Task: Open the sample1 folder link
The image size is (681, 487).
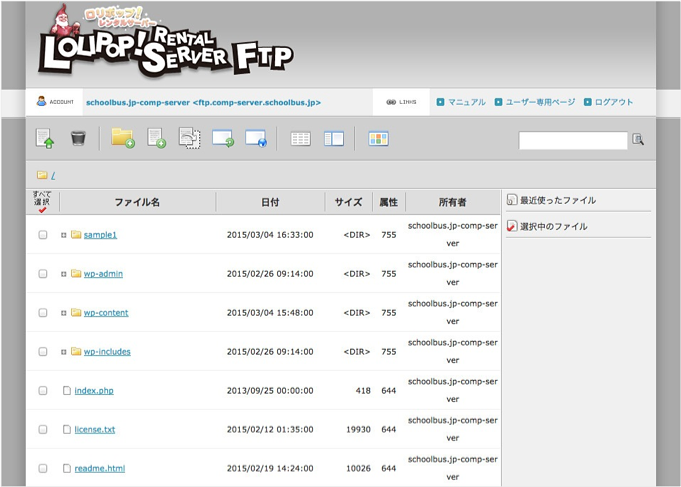Action: (100, 235)
